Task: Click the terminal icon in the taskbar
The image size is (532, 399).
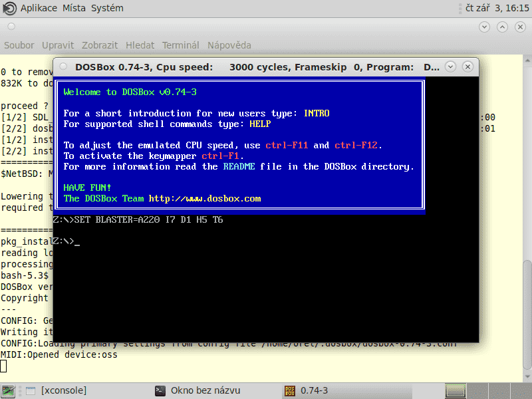Action: tap(160, 391)
